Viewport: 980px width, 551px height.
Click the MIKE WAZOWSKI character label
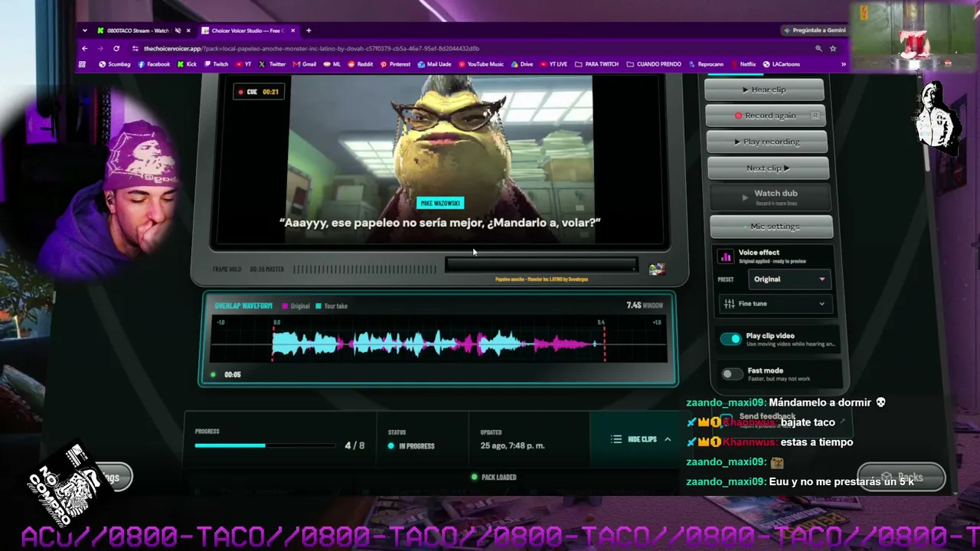point(440,204)
